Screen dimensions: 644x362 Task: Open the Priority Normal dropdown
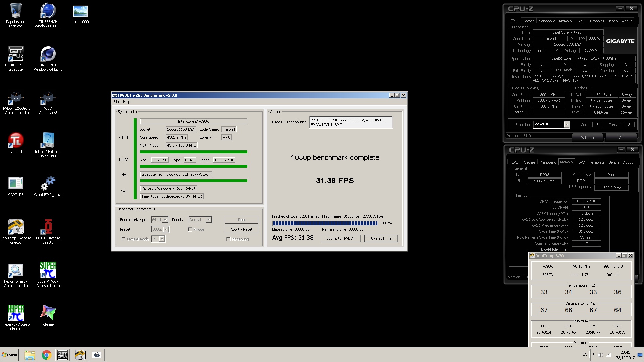tap(200, 220)
